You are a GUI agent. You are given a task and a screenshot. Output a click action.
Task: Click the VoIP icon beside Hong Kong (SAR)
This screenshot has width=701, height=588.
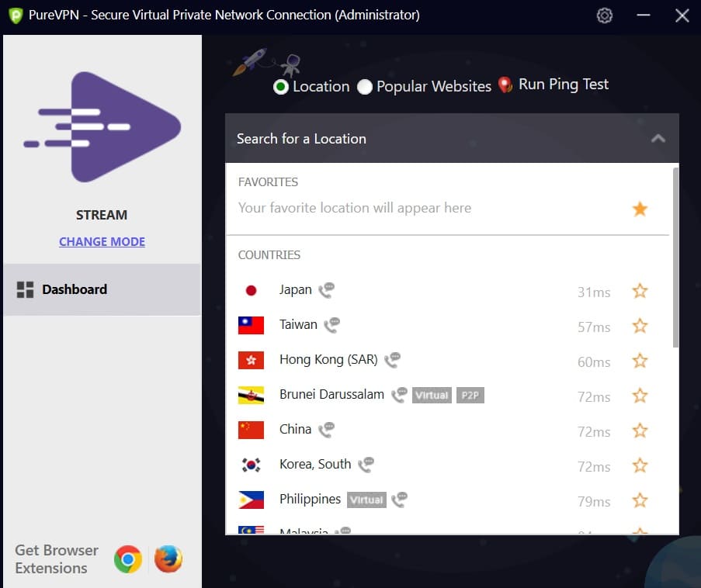[393, 360]
